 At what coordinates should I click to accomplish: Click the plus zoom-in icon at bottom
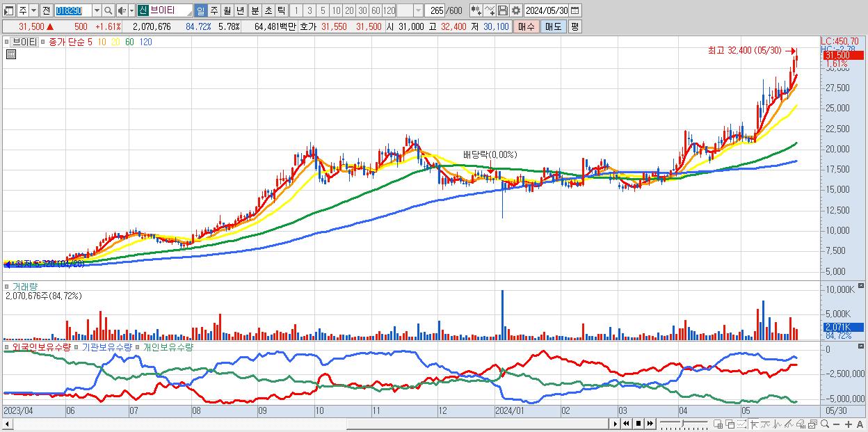tap(849, 424)
